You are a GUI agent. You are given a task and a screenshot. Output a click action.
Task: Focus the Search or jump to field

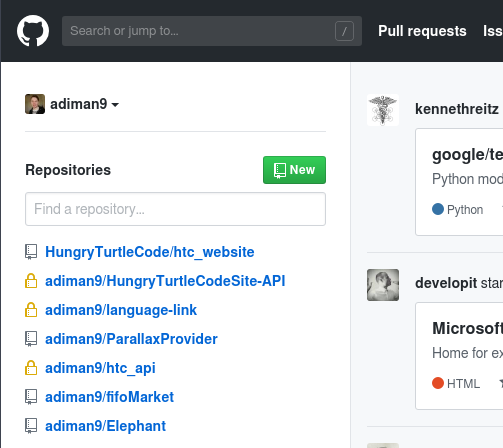pyautogui.click(x=212, y=31)
